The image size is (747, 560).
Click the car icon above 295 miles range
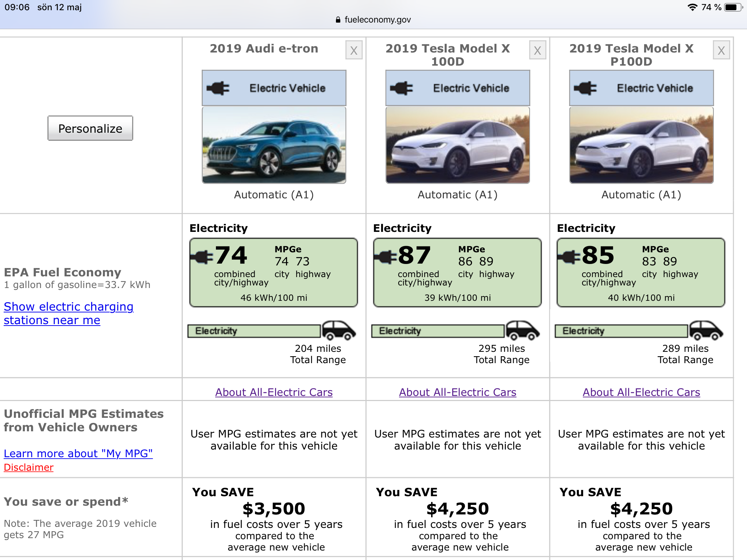click(523, 330)
